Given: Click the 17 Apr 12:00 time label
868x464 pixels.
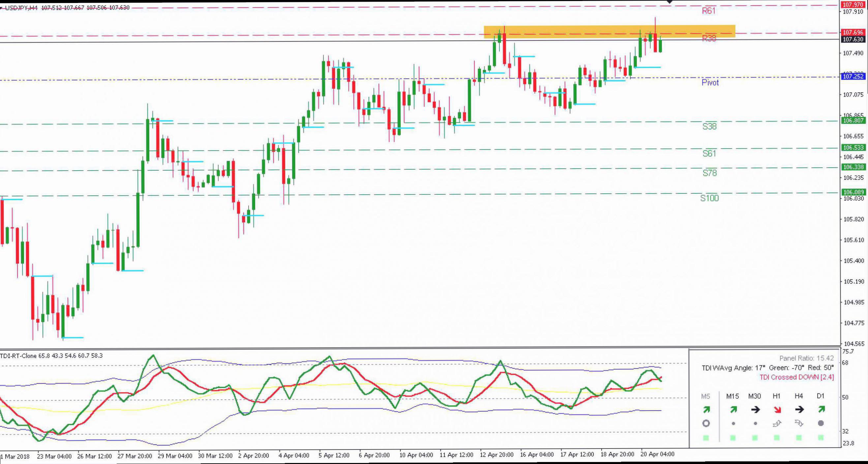Looking at the screenshot, I should (x=577, y=454).
